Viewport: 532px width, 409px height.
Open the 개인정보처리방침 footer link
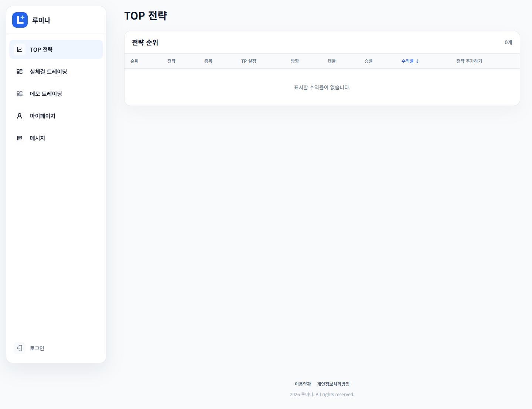point(333,384)
